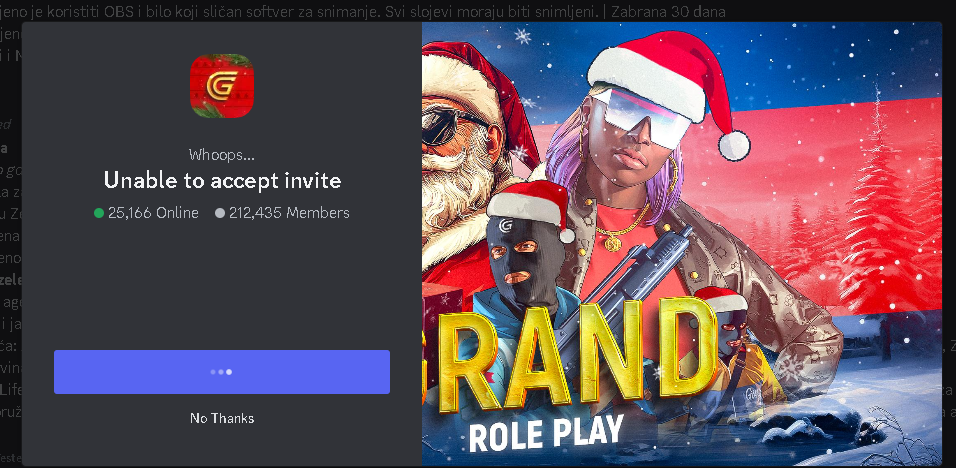The width and height of the screenshot is (956, 468).
Task: Click the No Thanks link
Action: tap(222, 418)
